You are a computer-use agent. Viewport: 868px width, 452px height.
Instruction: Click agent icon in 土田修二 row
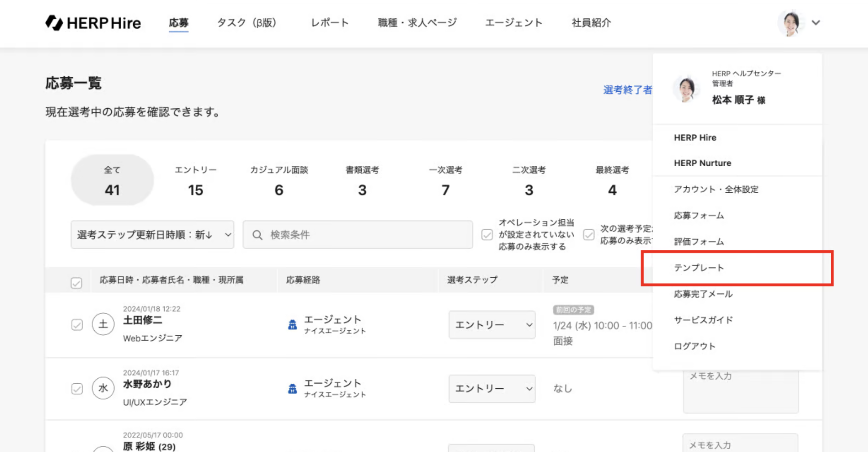click(292, 324)
